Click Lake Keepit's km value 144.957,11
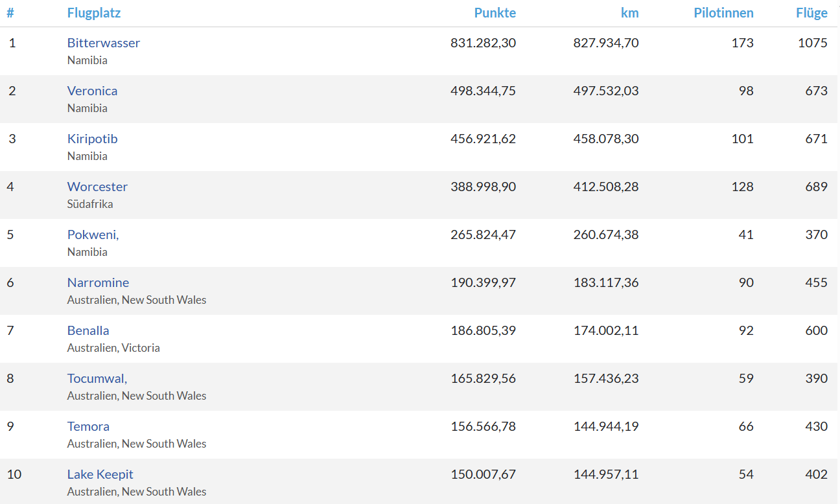The width and height of the screenshot is (840, 504). [605, 474]
